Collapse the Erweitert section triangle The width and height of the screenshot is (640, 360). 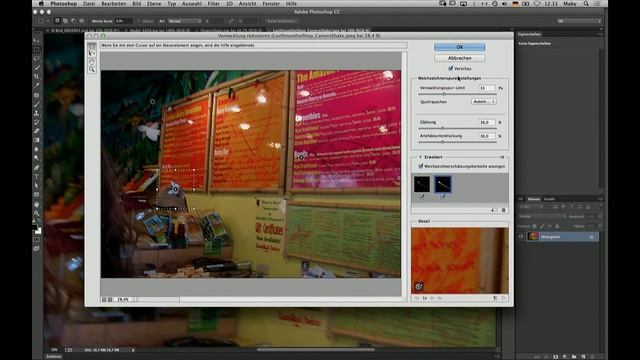[420, 157]
